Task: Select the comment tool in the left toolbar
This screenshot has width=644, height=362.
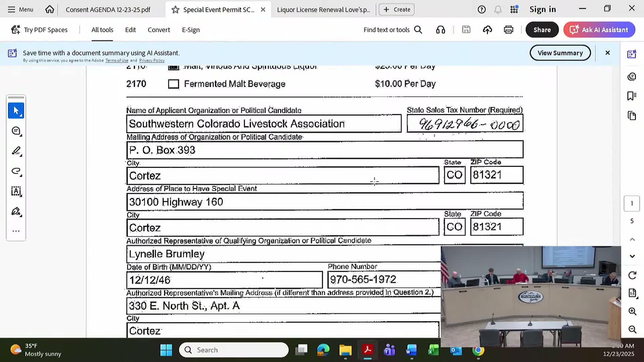Action: point(16,131)
